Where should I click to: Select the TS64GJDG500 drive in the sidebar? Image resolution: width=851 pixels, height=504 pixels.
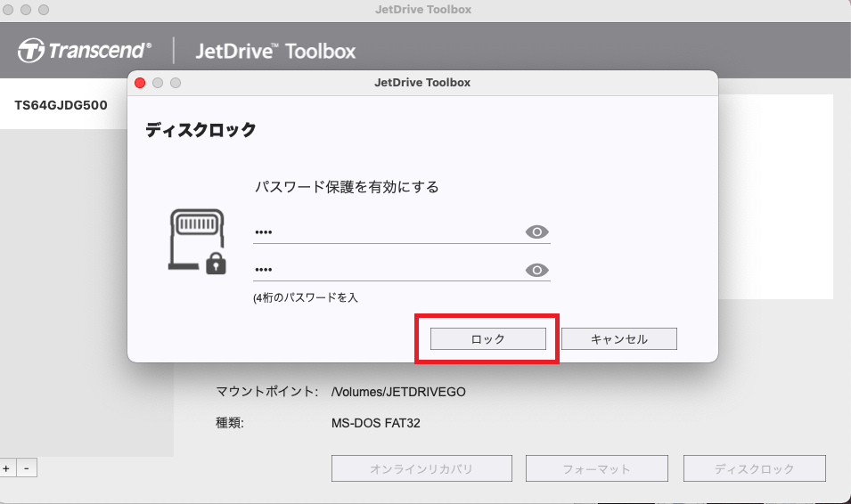point(63,105)
